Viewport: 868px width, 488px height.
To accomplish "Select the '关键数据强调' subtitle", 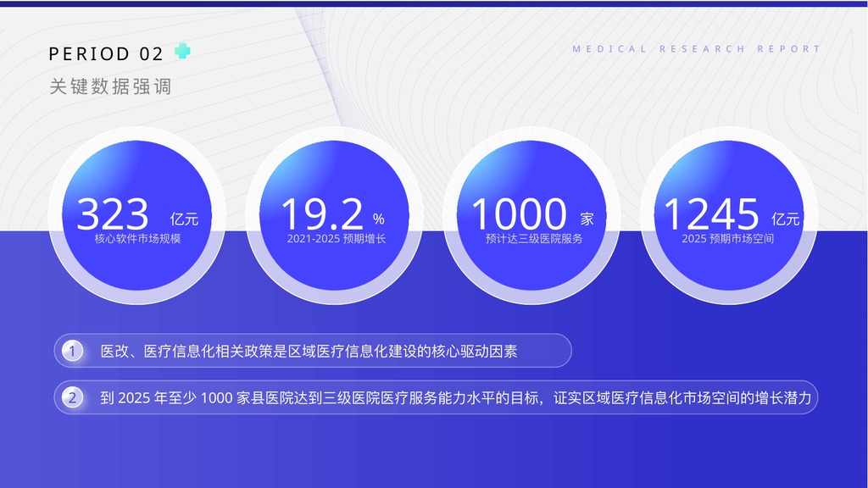I will tap(110, 86).
